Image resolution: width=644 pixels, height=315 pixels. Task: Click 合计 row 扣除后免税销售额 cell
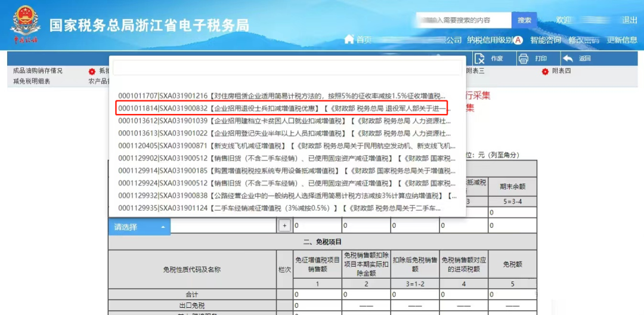[415, 295]
